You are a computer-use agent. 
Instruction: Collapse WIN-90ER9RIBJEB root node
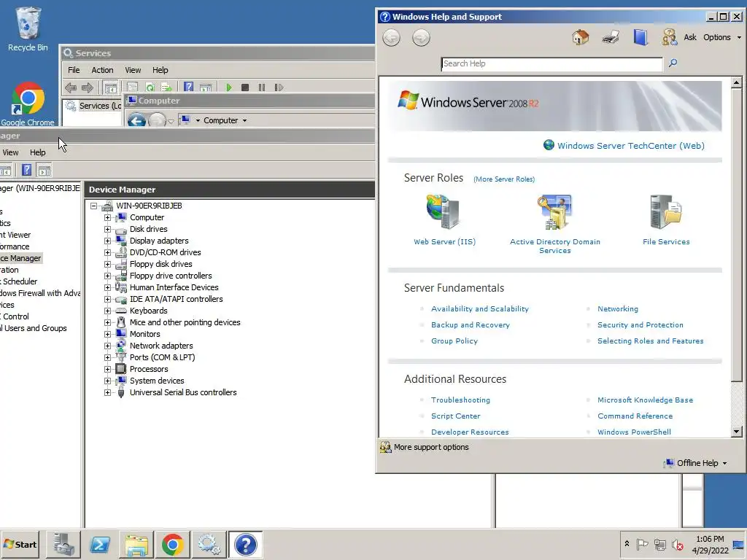94,206
